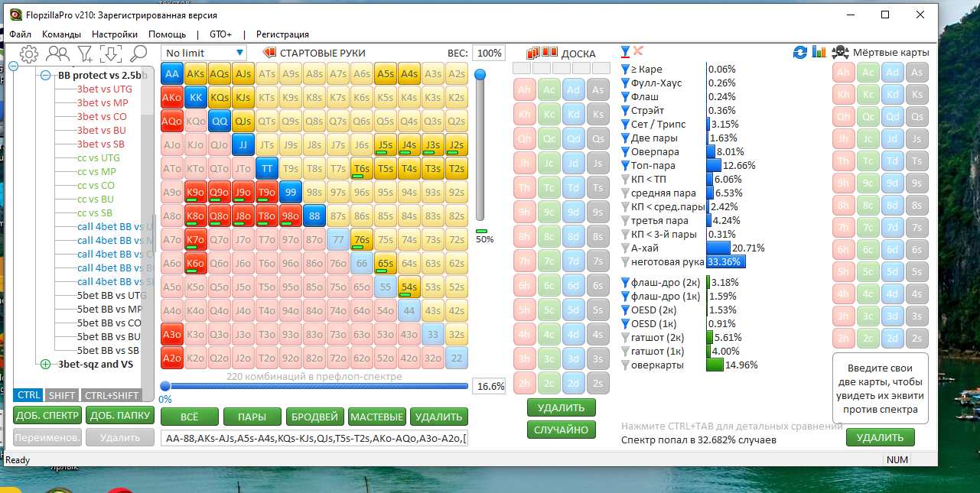Select 2s card in the board panel
The height and width of the screenshot is (493, 980).
pyautogui.click(x=598, y=384)
